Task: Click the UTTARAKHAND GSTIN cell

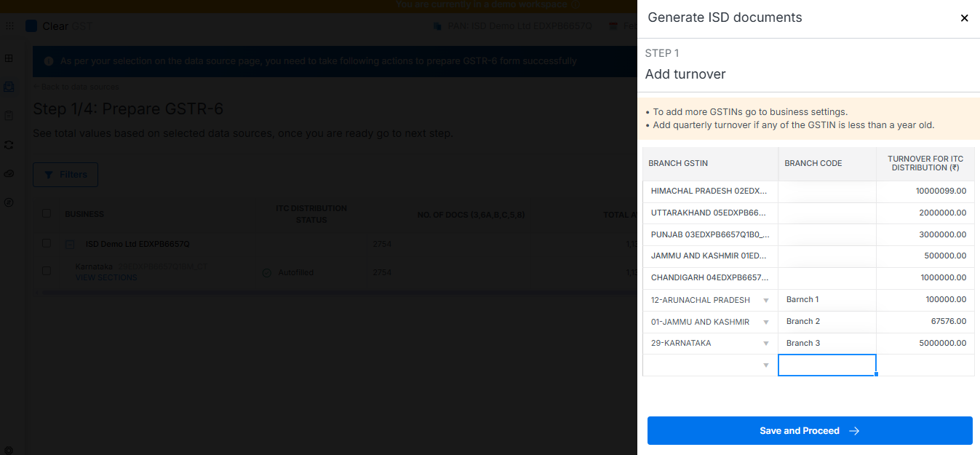Action: (710, 213)
